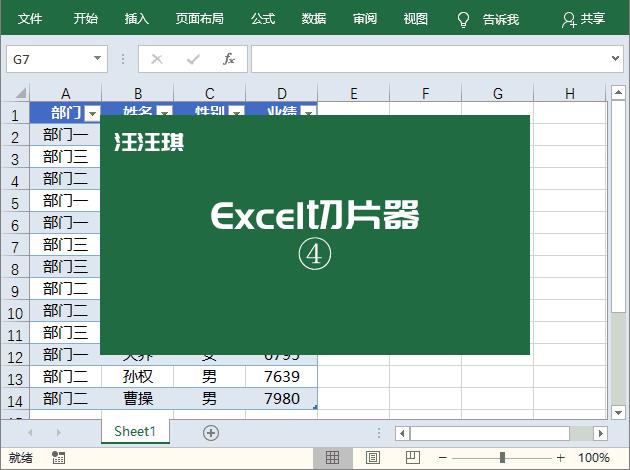
Task: Switch to Page Break Preview icon
Action: [413, 458]
